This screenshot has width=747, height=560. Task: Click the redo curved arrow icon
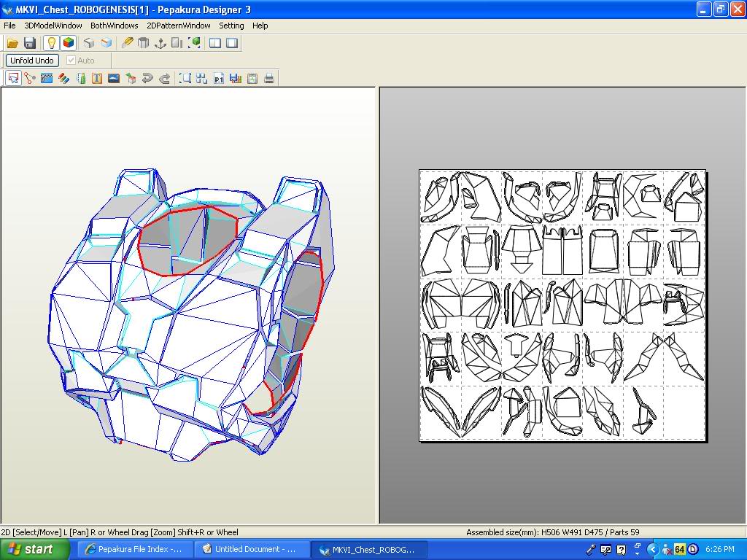point(164,78)
